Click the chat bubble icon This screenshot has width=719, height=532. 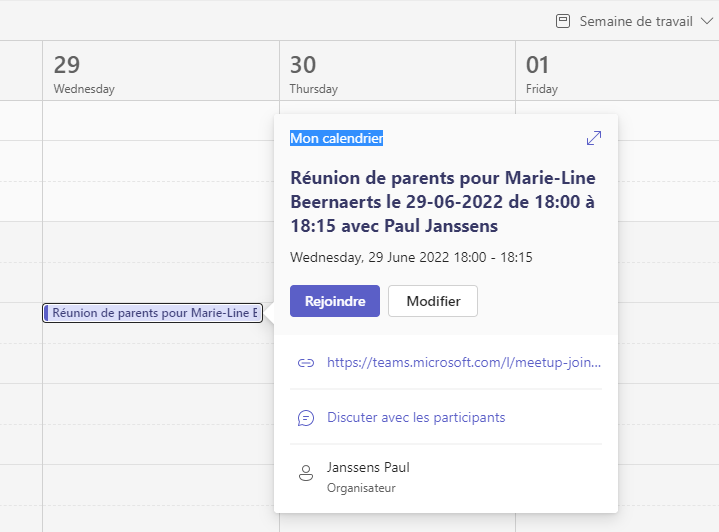(x=306, y=418)
